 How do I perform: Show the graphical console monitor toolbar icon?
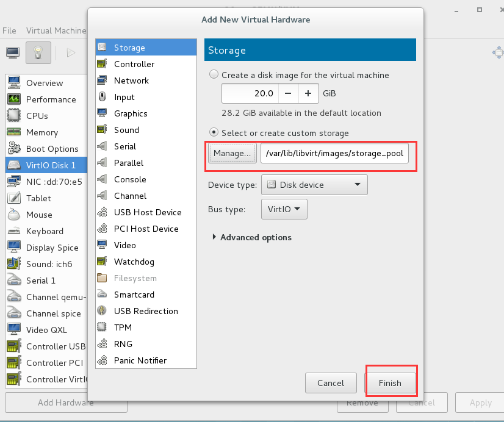pyautogui.click(x=13, y=52)
